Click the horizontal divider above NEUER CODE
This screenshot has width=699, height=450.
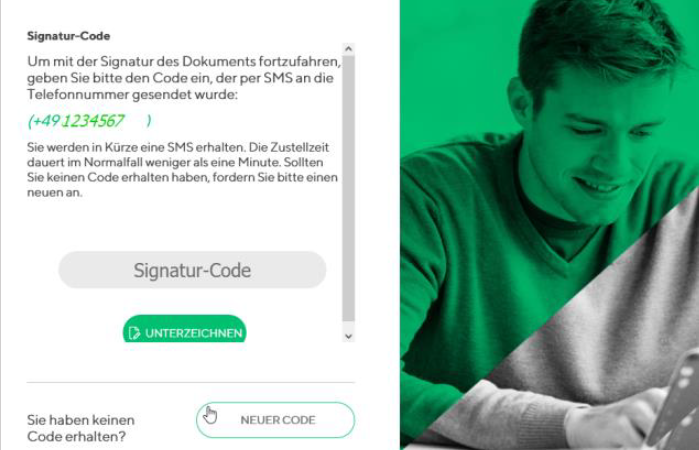pos(191,382)
